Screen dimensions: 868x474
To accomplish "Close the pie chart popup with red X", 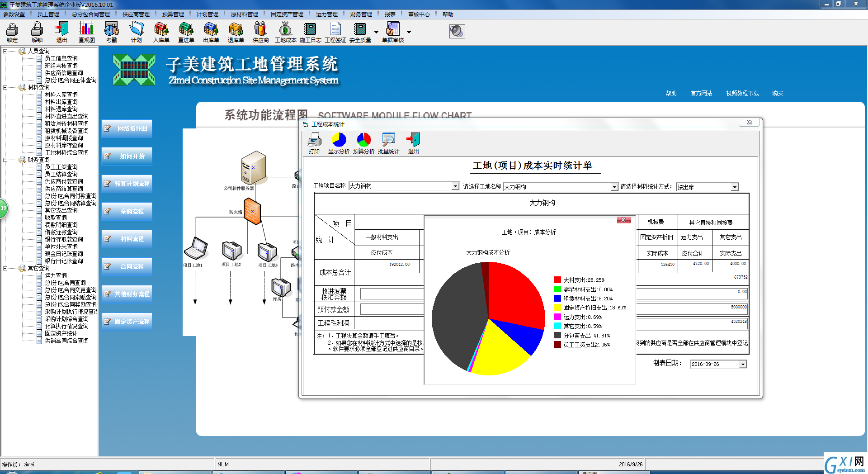I will 623,220.
